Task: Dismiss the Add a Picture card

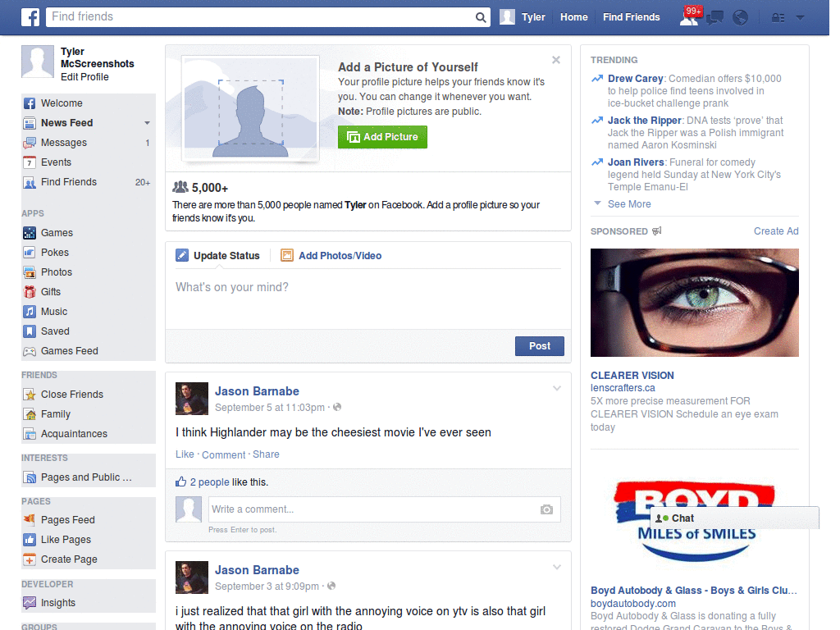Action: (556, 60)
